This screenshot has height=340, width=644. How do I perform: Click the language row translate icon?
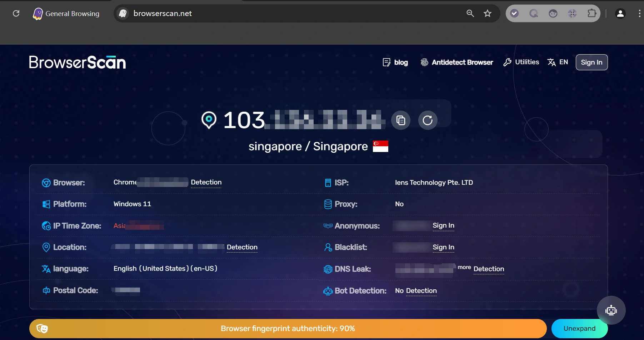(x=46, y=269)
